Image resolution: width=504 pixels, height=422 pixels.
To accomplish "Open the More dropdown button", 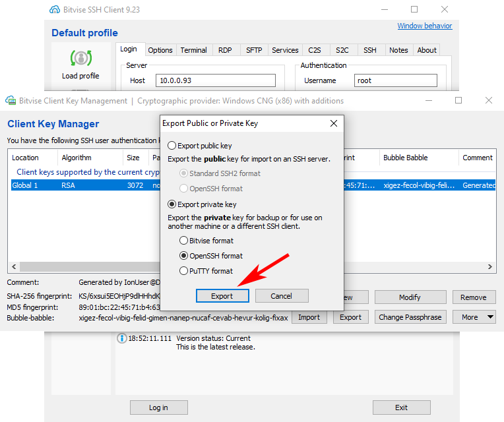I will click(x=474, y=317).
